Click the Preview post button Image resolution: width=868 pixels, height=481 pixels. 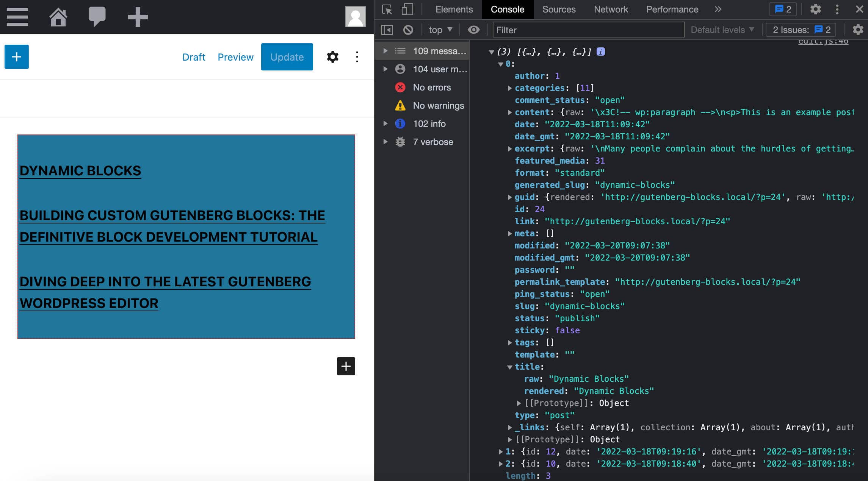[236, 56]
